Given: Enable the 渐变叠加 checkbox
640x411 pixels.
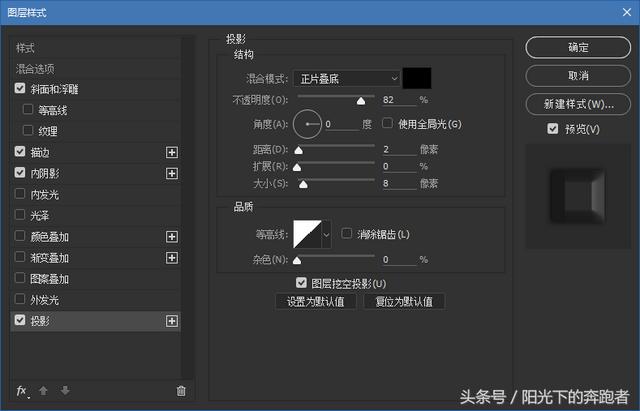Looking at the screenshot, I should 20,257.
